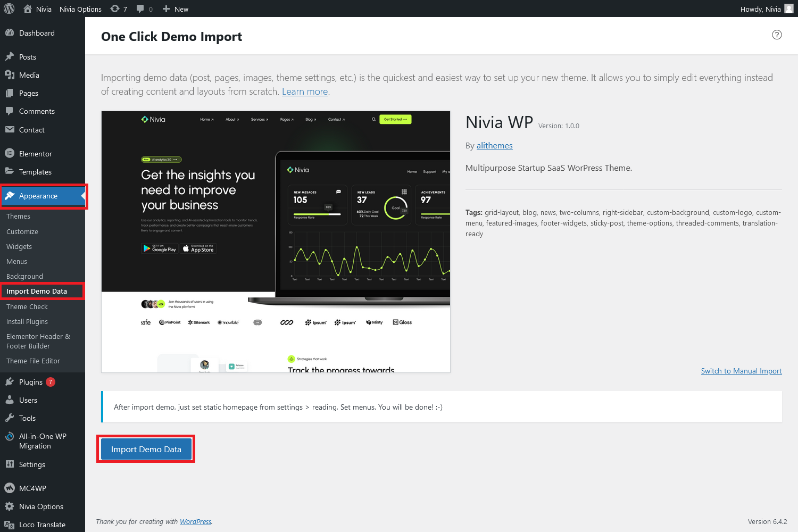Click the WordPress logo icon
This screenshot has width=798, height=532.
9,9
